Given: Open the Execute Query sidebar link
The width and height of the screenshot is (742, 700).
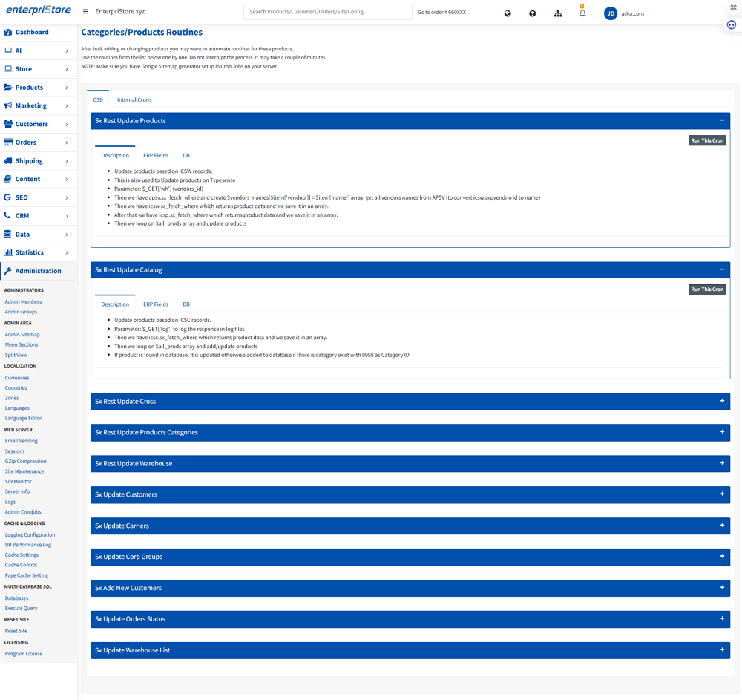Looking at the screenshot, I should (22, 608).
